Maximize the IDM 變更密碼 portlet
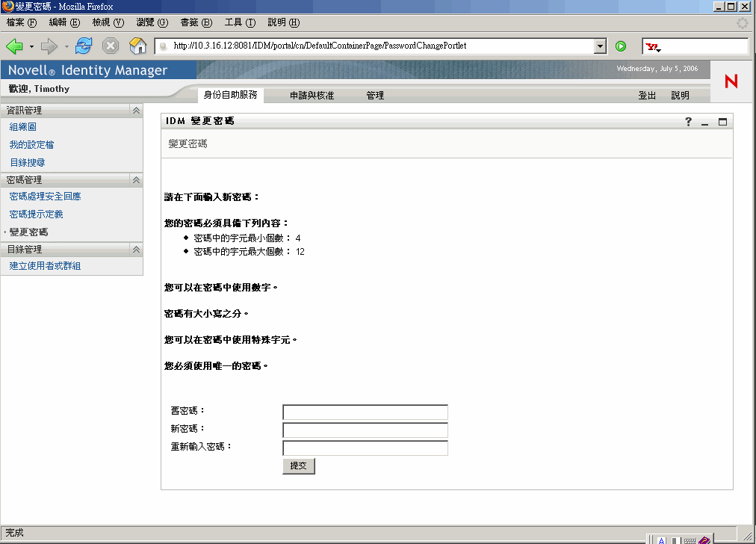The image size is (756, 544). coord(722,122)
